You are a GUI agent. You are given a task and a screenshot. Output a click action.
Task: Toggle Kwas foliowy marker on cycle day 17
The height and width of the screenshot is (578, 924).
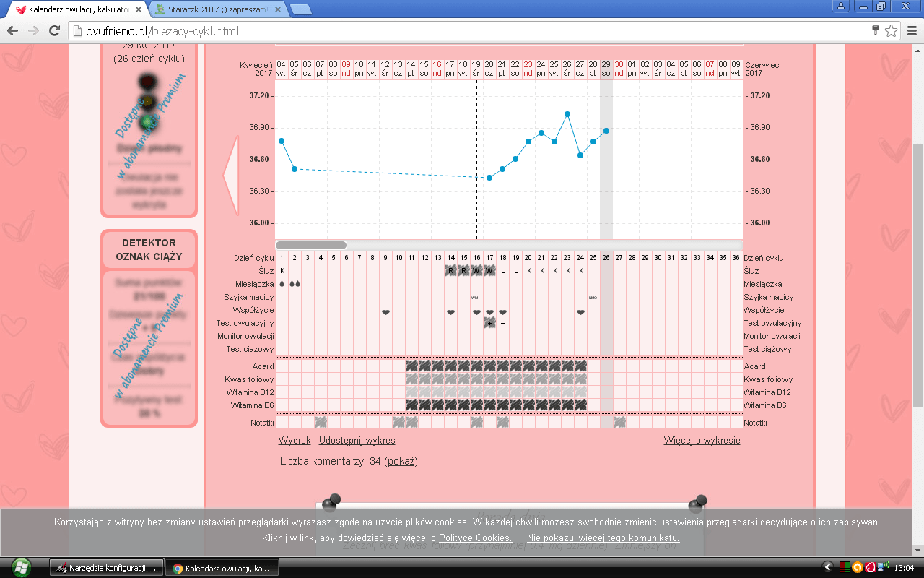[x=490, y=379]
